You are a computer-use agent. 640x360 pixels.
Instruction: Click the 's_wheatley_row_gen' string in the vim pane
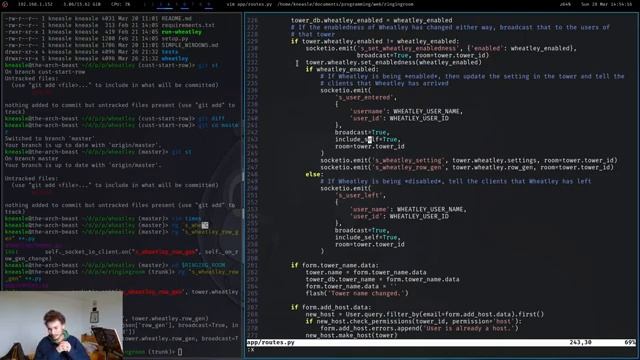(x=409, y=167)
